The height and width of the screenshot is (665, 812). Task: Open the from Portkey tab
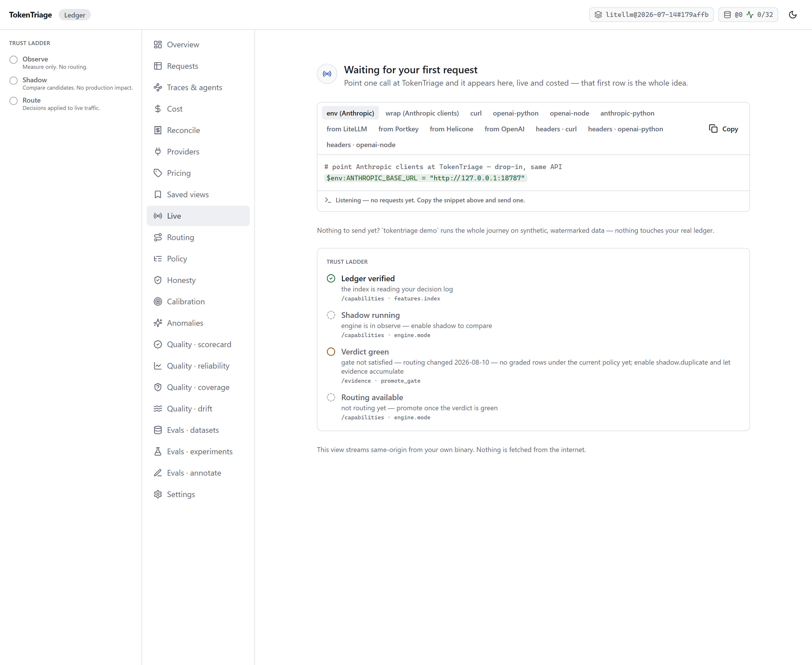coord(398,129)
